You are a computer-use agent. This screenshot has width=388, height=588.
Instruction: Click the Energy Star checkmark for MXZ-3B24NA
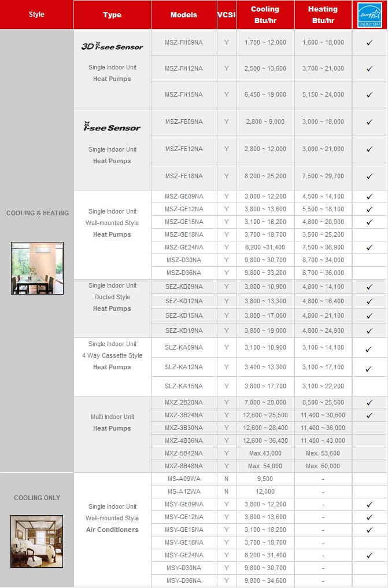point(369,416)
